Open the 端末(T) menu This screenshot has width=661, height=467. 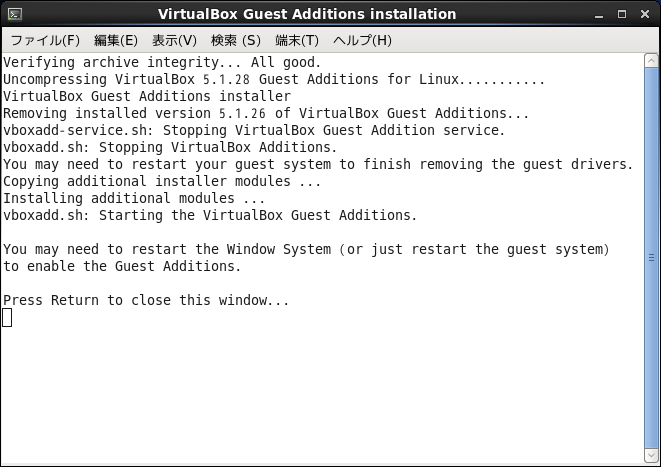pos(297,40)
